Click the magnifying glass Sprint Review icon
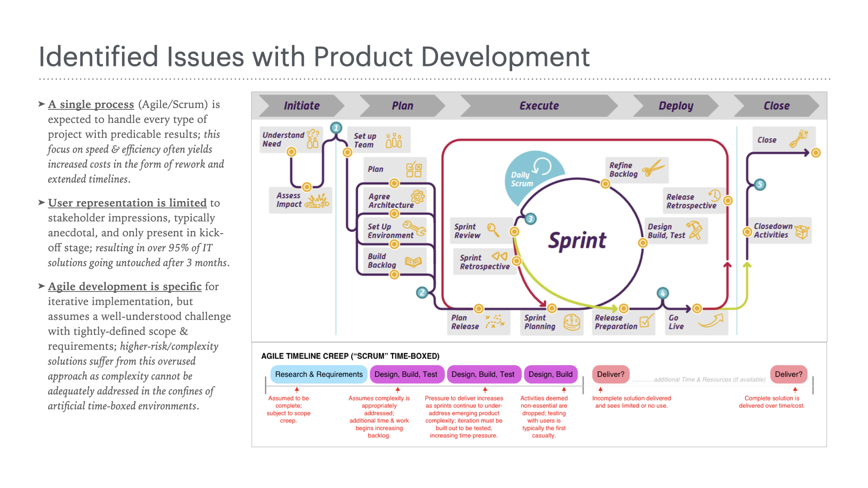The image size is (868, 488). tap(493, 230)
